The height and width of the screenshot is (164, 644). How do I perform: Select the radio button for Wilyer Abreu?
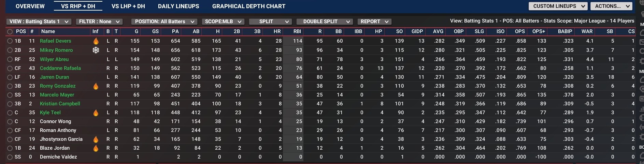coord(10,59)
